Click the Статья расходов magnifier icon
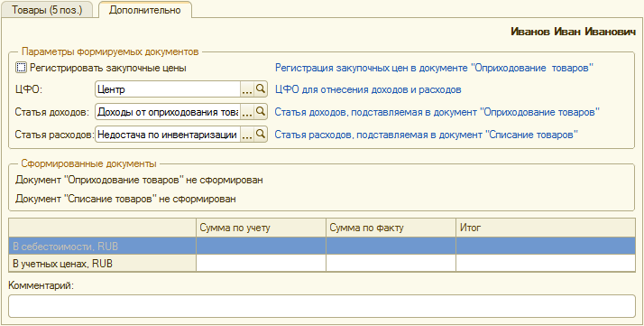 pos(261,134)
